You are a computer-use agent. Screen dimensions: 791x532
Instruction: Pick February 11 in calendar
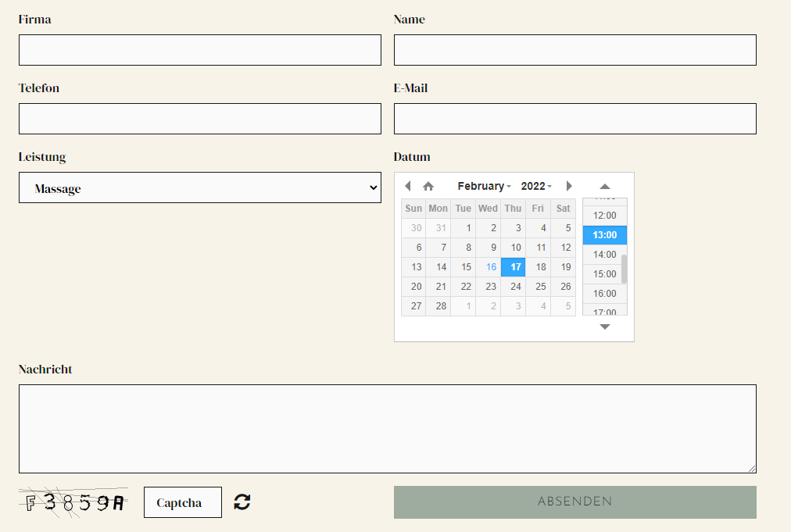[539, 248]
